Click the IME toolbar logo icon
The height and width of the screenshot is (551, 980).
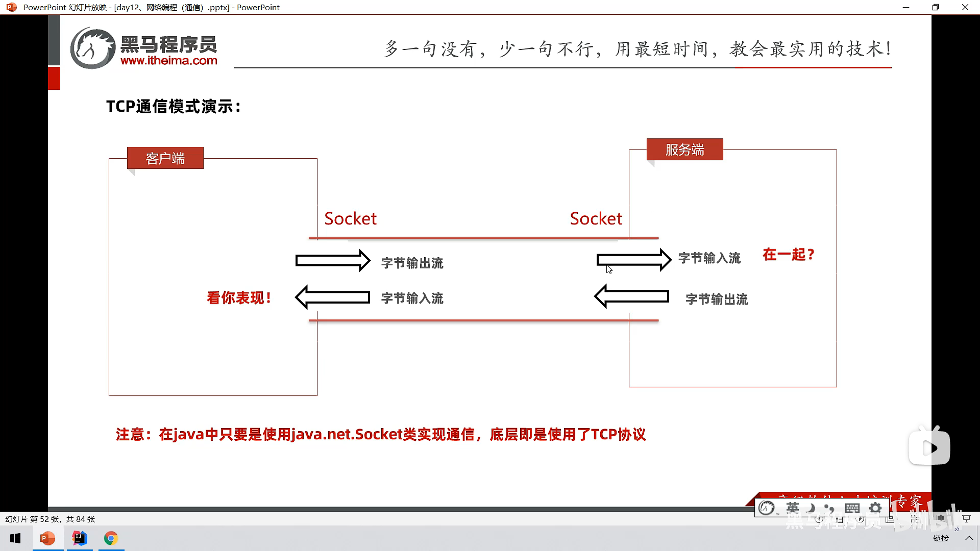coord(767,508)
